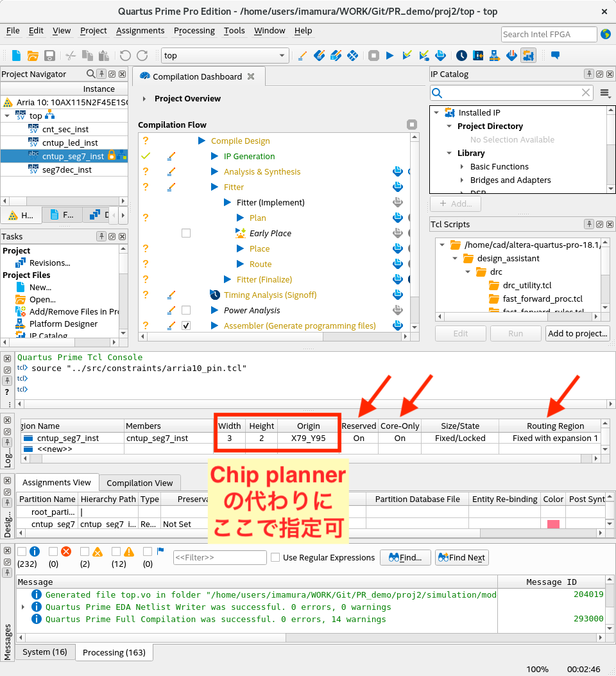The width and height of the screenshot is (616, 676).
Task: Expand the Project Overview section
Action: click(x=144, y=99)
